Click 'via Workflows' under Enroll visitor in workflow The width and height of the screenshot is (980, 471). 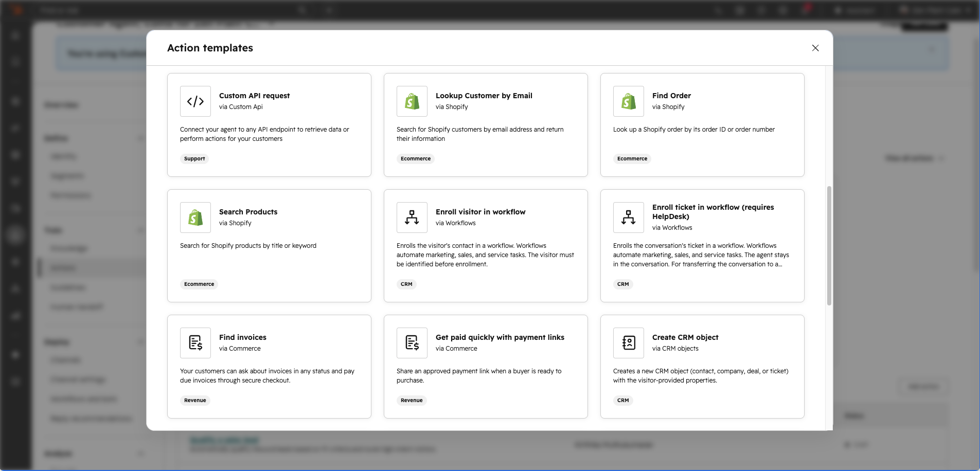point(456,223)
